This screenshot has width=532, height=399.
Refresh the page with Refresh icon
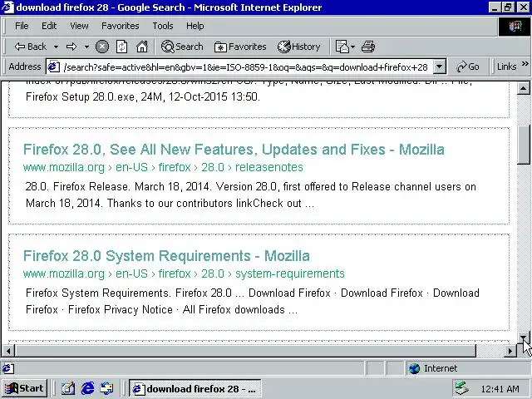click(122, 47)
